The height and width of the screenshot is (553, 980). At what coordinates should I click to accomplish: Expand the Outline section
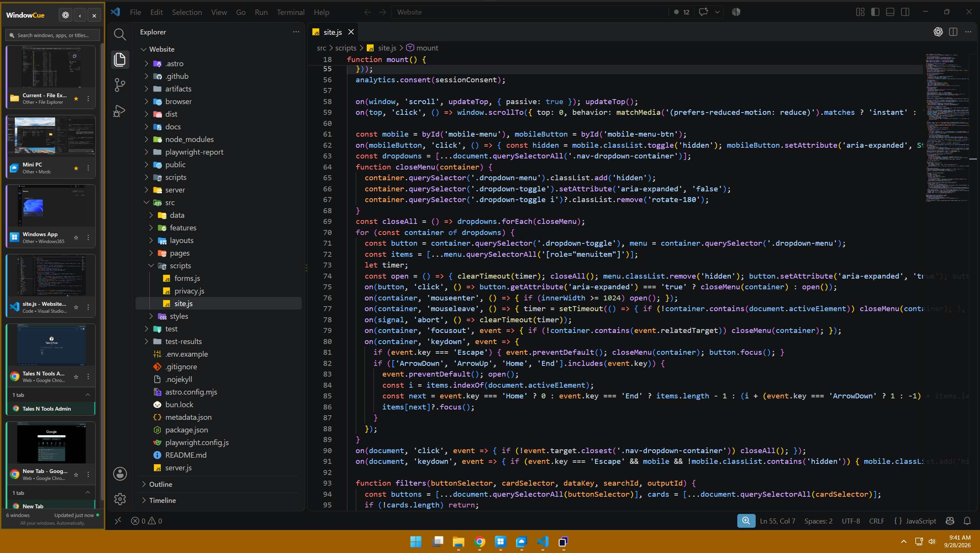tap(219, 484)
